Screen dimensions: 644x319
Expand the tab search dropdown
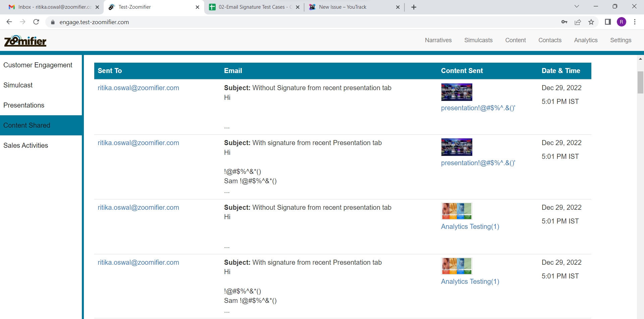point(577,7)
